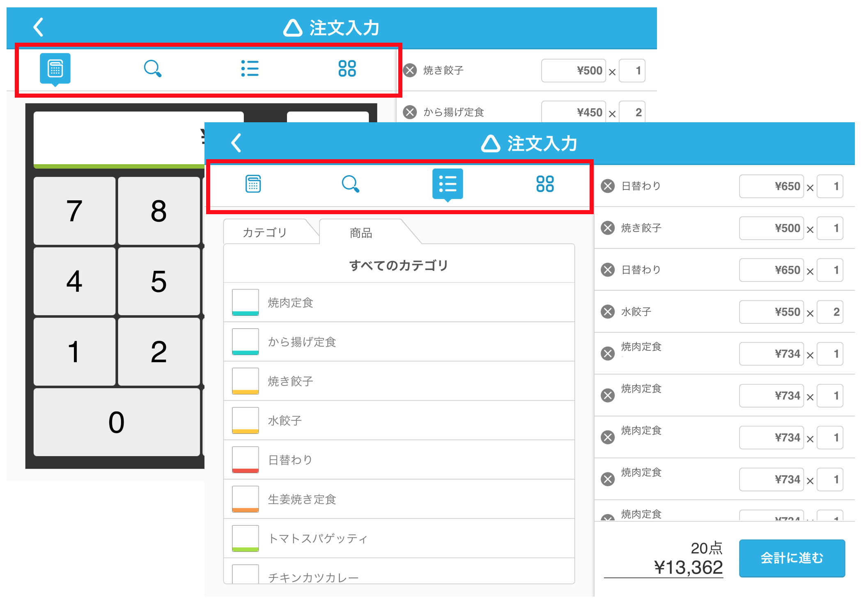
Task: Click list view icon in front toolbar
Action: (447, 184)
